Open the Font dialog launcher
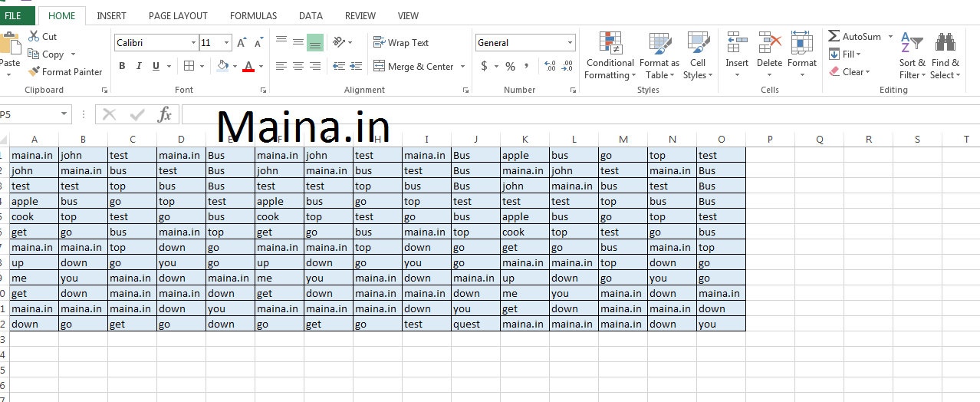Screen dimensions: 980x402 (x=261, y=91)
